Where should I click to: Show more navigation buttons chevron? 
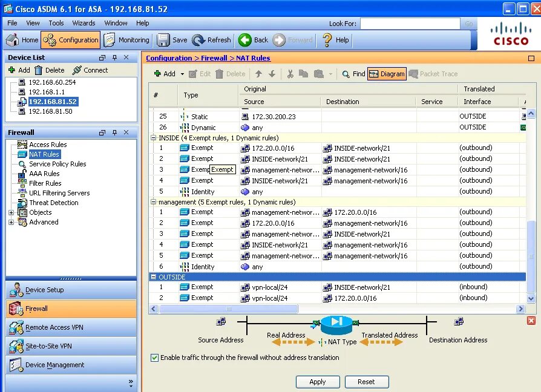click(131, 384)
